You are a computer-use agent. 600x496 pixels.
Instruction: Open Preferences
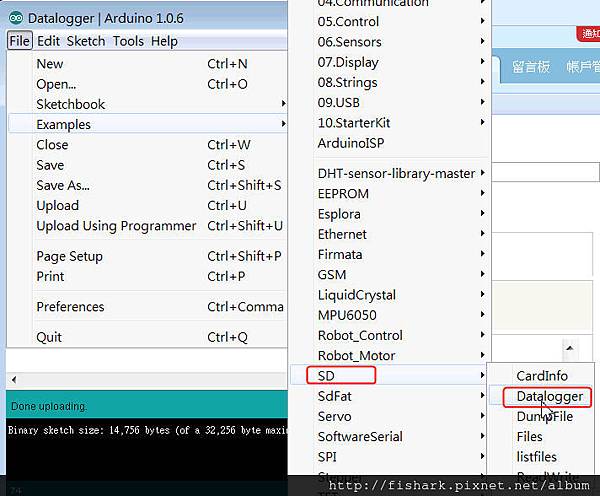[147, 307]
